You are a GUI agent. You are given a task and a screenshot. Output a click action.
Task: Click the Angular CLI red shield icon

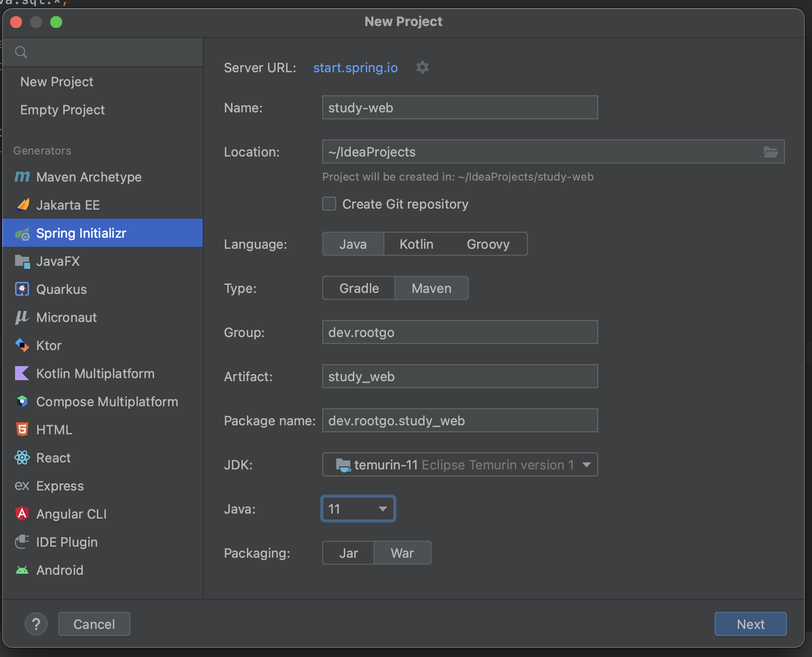point(22,514)
